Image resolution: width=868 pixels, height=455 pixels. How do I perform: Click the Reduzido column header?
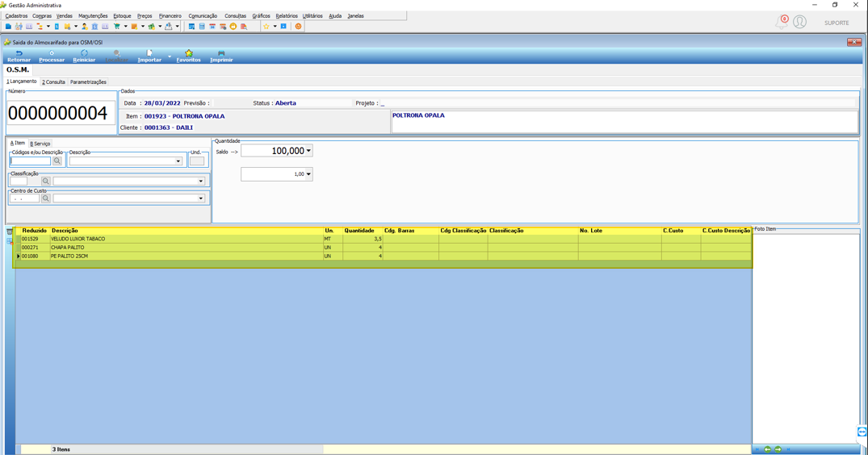click(x=35, y=231)
